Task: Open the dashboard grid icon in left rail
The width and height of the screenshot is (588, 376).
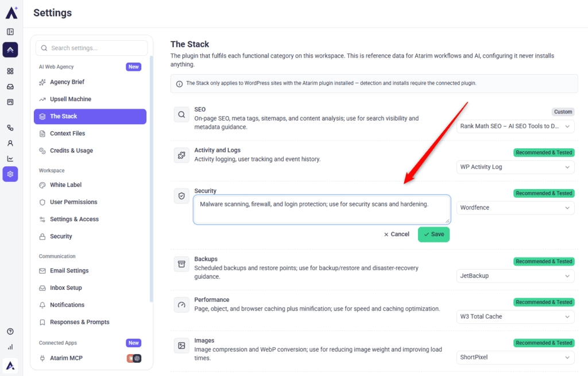Action: tap(10, 71)
